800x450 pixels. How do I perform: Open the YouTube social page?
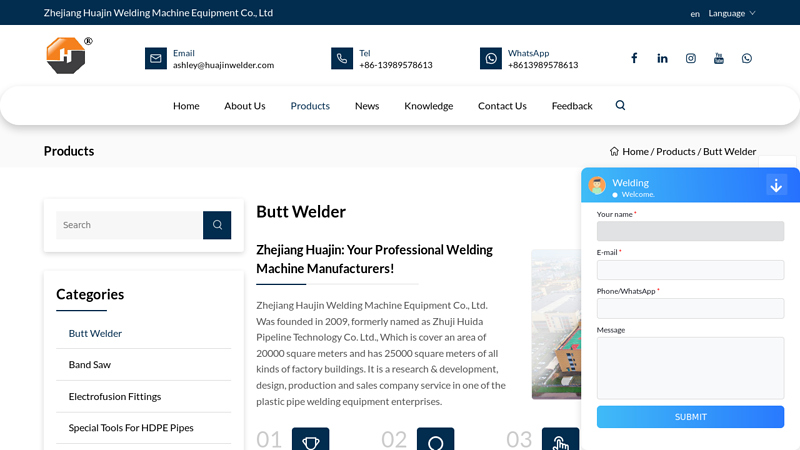[x=718, y=58]
